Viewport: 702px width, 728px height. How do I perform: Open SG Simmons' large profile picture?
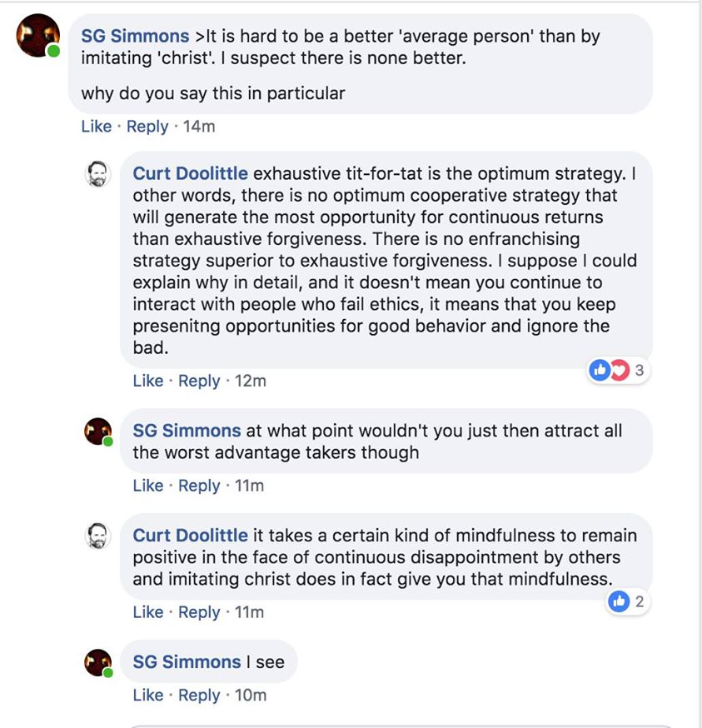pyautogui.click(x=38, y=35)
